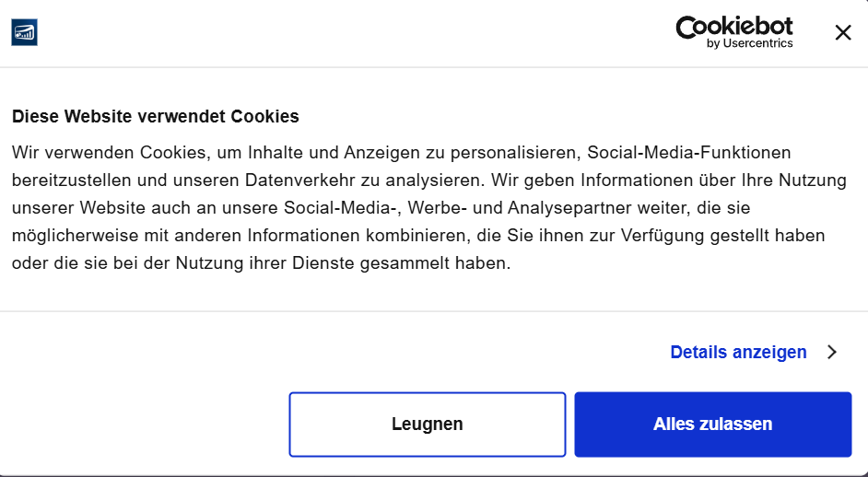Click the right-pointing arrow beside Details anzeigen
868x477 pixels.
(x=831, y=352)
